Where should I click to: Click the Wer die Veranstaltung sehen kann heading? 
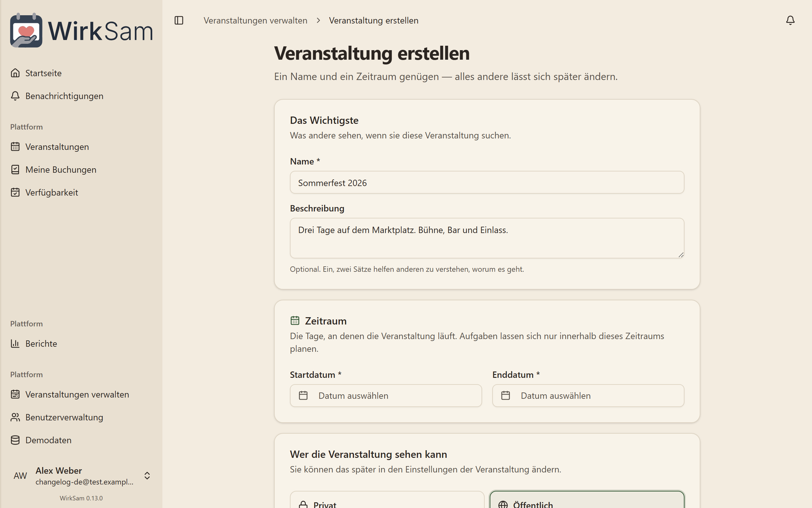pos(369,454)
